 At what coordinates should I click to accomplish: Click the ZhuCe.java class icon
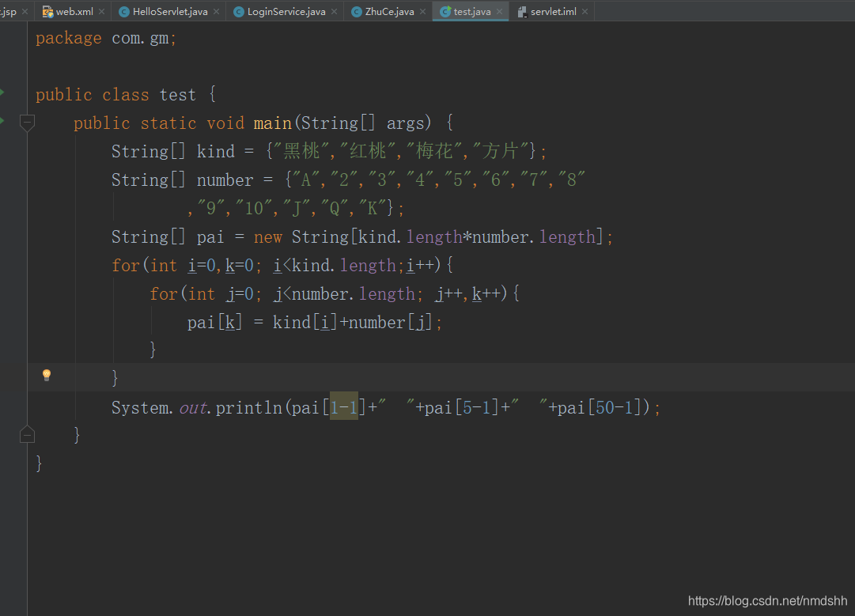[x=356, y=11]
